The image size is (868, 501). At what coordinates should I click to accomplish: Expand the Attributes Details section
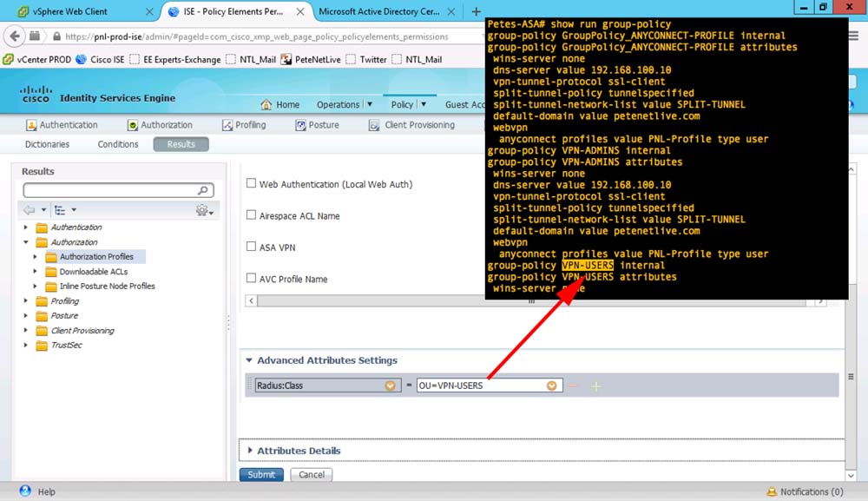point(250,451)
